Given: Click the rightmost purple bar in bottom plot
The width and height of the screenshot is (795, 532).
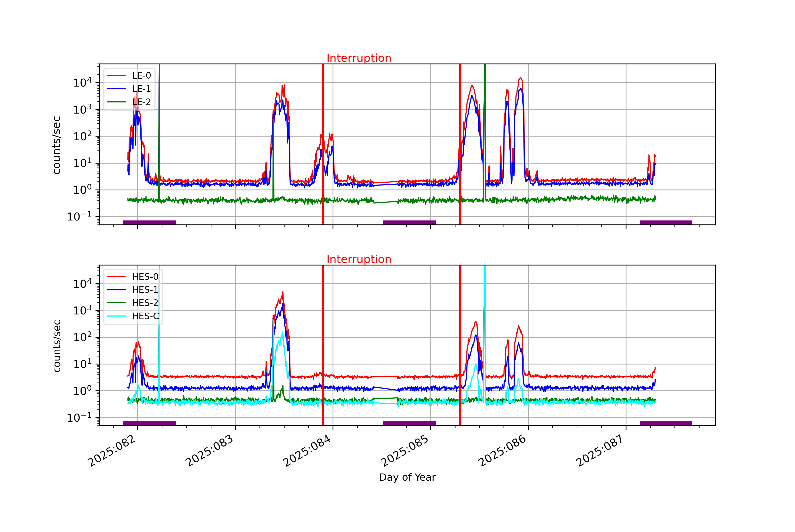Looking at the screenshot, I should (666, 423).
